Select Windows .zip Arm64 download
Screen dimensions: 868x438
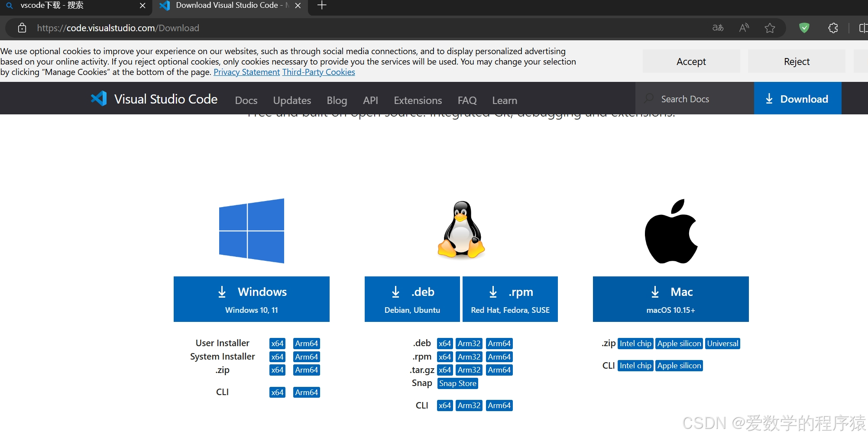(307, 370)
